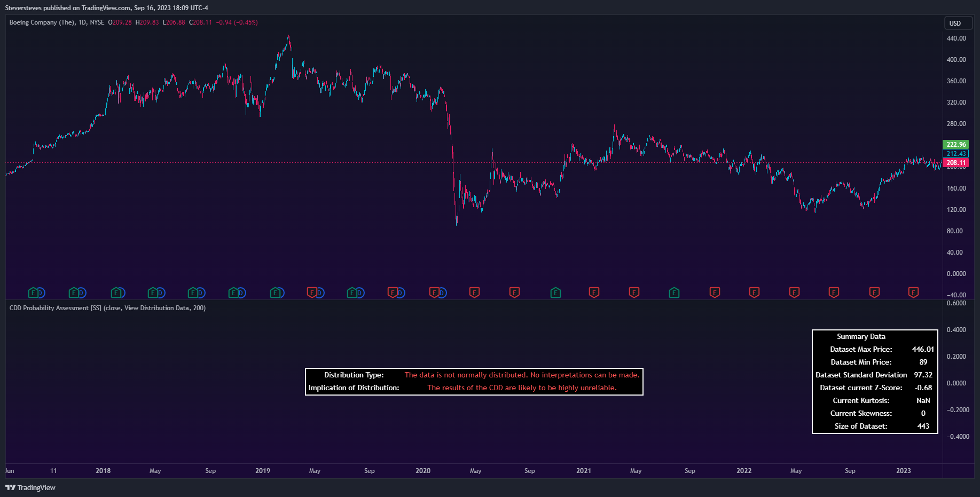Click the red 208.11 current price label
Screen dimensions: 980x497
coord(956,163)
